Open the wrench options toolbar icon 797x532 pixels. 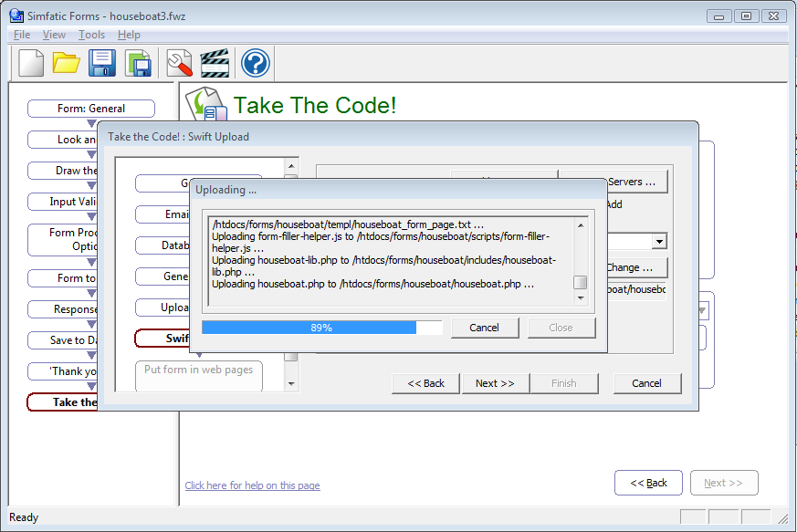[x=180, y=64]
